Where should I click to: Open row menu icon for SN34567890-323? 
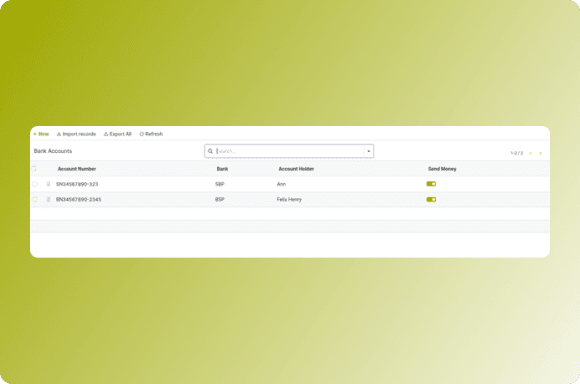click(48, 184)
